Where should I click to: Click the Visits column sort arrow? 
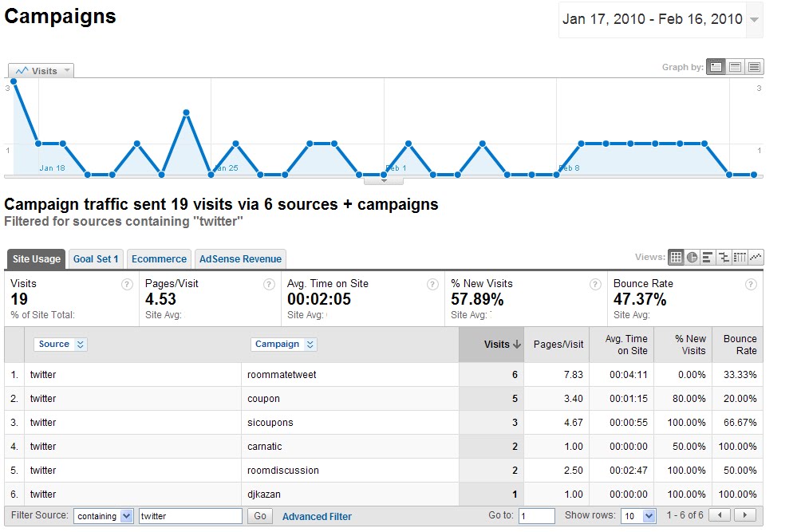(517, 345)
